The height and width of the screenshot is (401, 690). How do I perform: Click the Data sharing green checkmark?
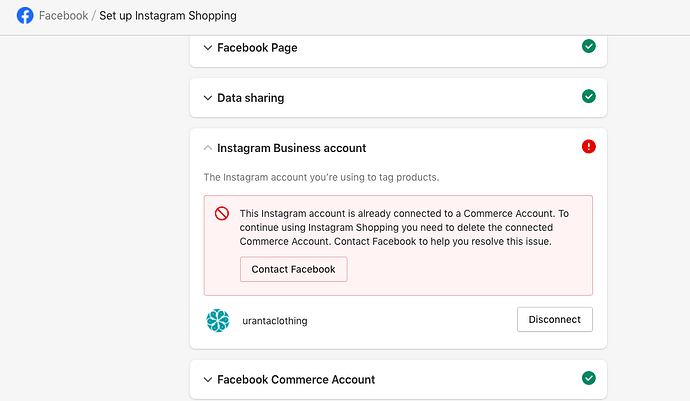589,97
